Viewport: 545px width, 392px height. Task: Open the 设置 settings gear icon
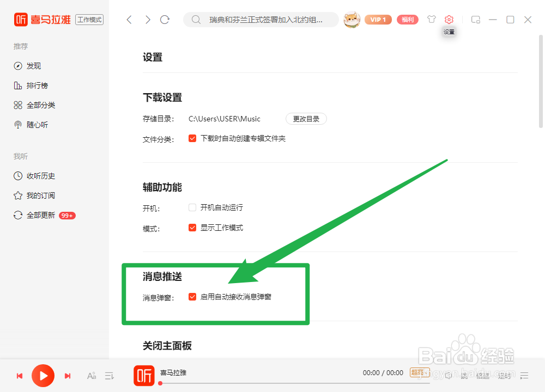(x=449, y=19)
